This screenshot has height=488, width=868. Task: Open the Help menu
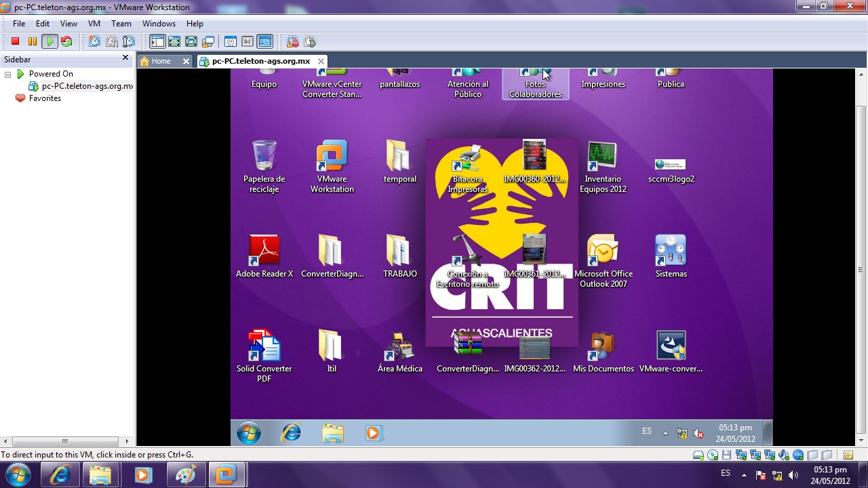[x=195, y=24]
